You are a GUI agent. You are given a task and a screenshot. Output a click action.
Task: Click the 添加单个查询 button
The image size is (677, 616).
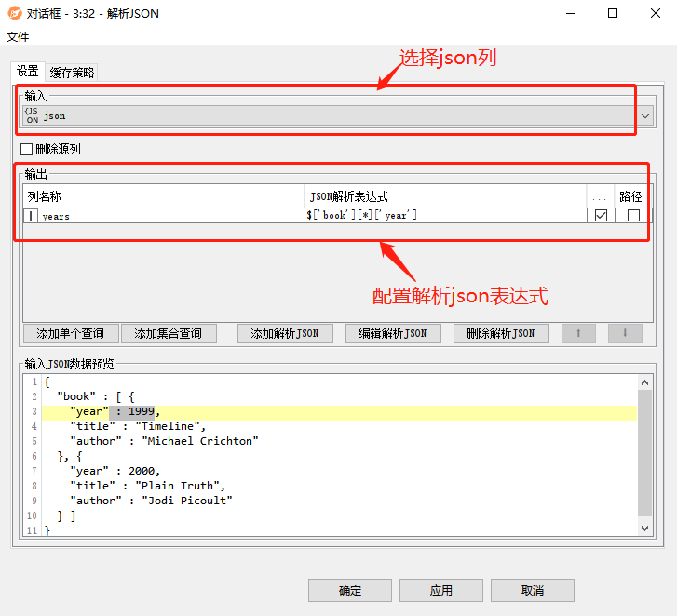(70, 333)
